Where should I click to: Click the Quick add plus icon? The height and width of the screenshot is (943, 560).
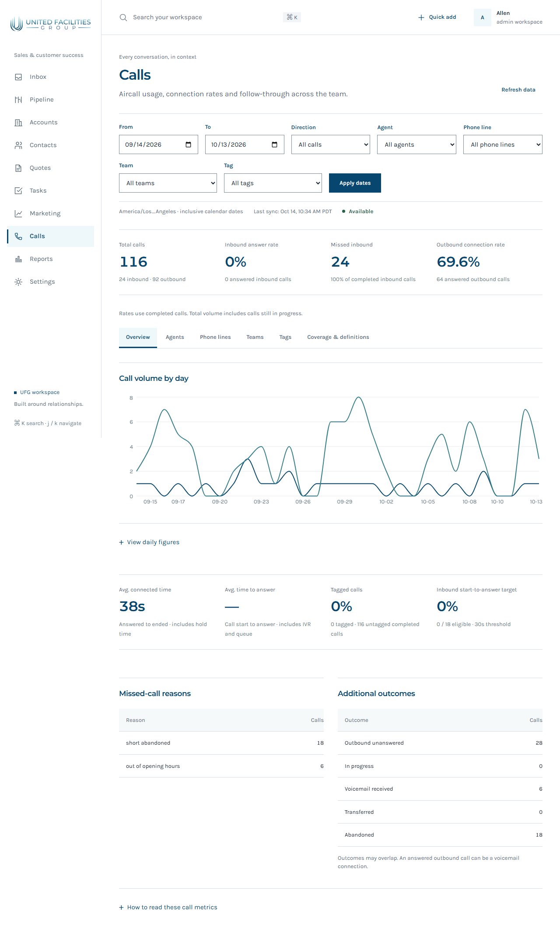421,18
